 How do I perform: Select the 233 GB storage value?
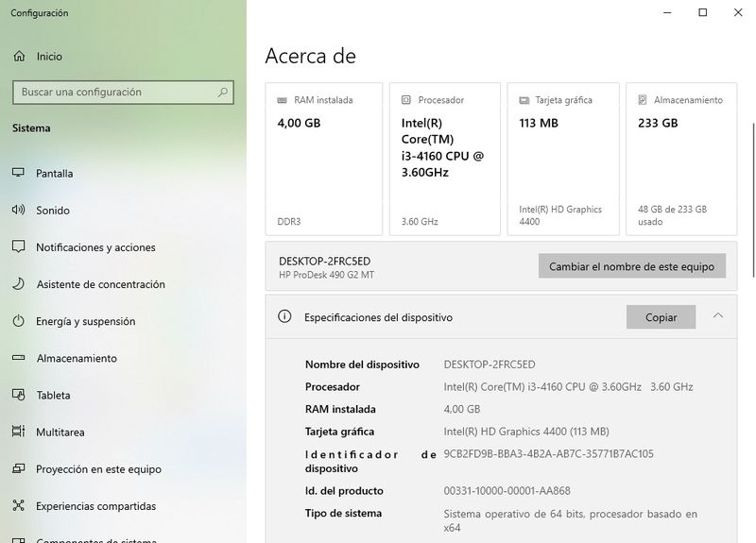click(658, 123)
